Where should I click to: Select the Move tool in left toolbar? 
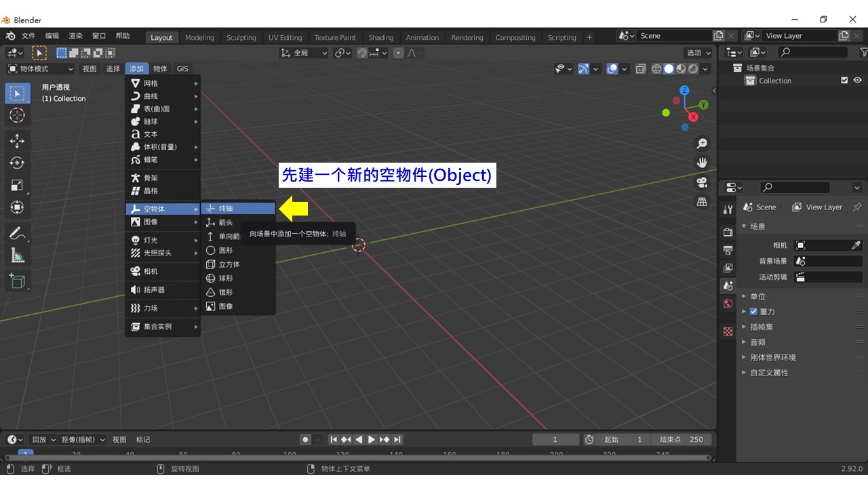tap(17, 140)
